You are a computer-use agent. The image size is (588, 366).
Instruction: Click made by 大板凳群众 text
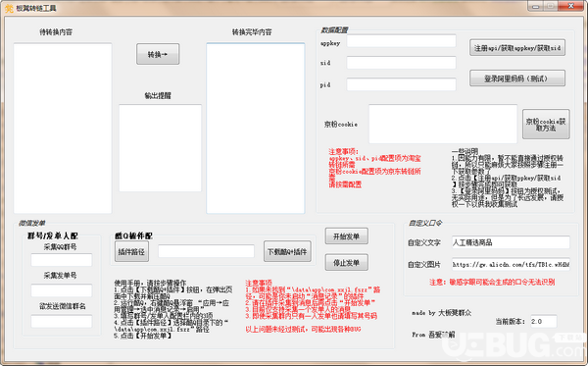441,312
